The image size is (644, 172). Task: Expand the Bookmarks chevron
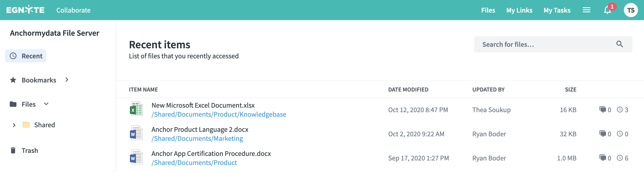[67, 80]
